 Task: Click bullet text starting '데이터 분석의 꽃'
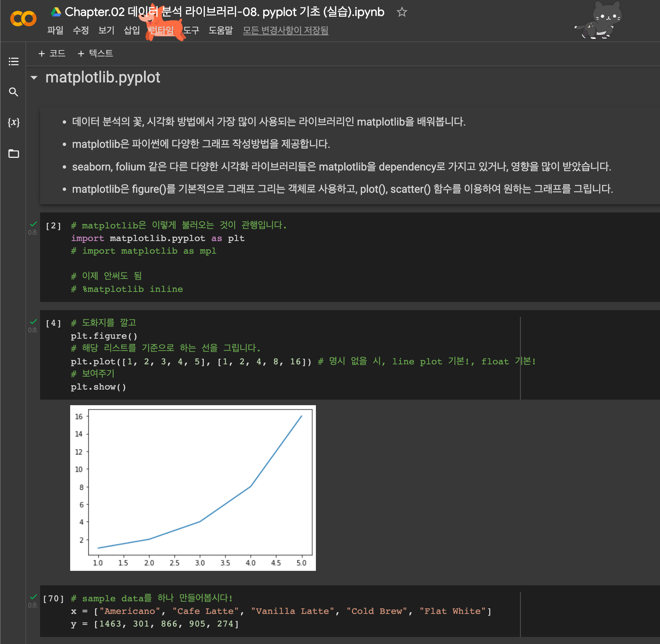coord(269,122)
